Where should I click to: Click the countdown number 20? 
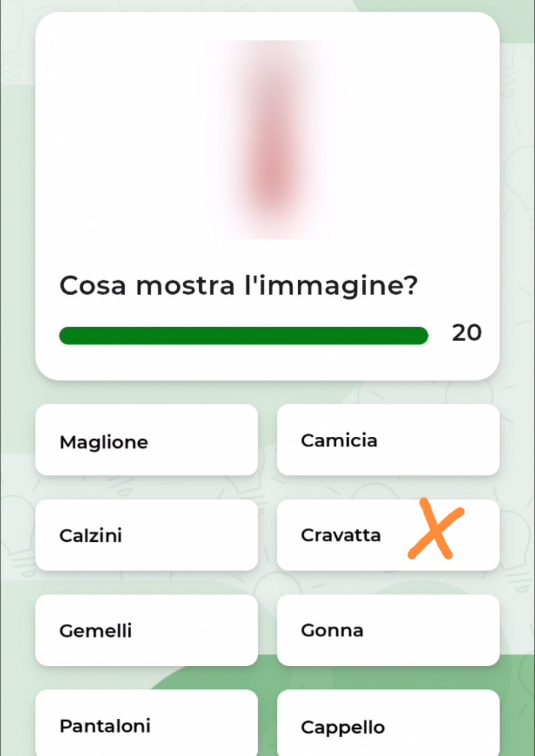coord(466,333)
